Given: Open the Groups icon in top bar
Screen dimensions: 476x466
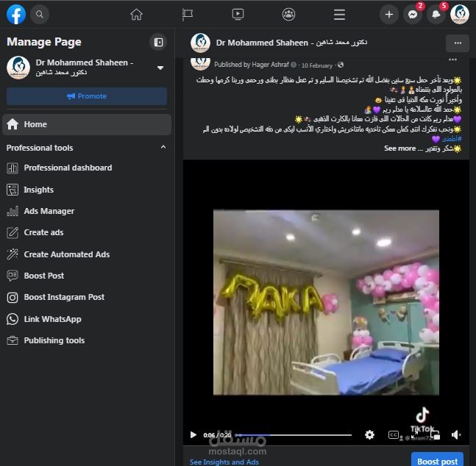Looking at the screenshot, I should tap(288, 14).
